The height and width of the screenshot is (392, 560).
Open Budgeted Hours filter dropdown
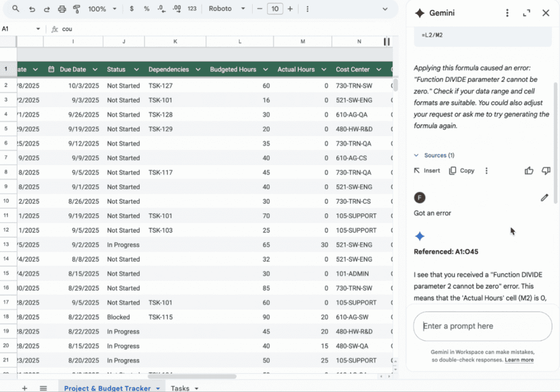click(x=265, y=69)
